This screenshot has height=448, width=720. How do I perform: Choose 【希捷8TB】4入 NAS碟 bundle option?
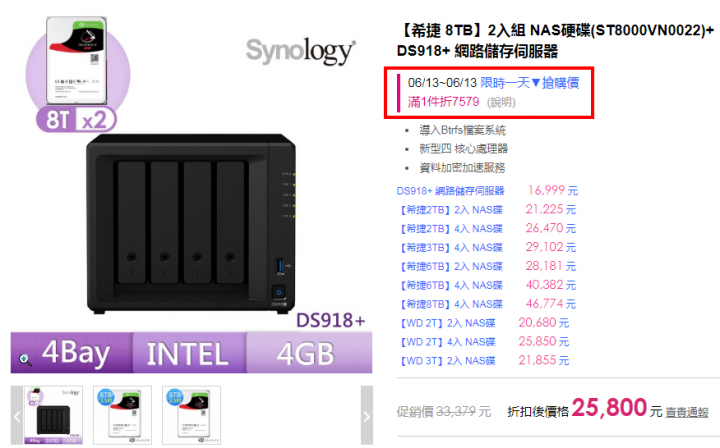452,304
